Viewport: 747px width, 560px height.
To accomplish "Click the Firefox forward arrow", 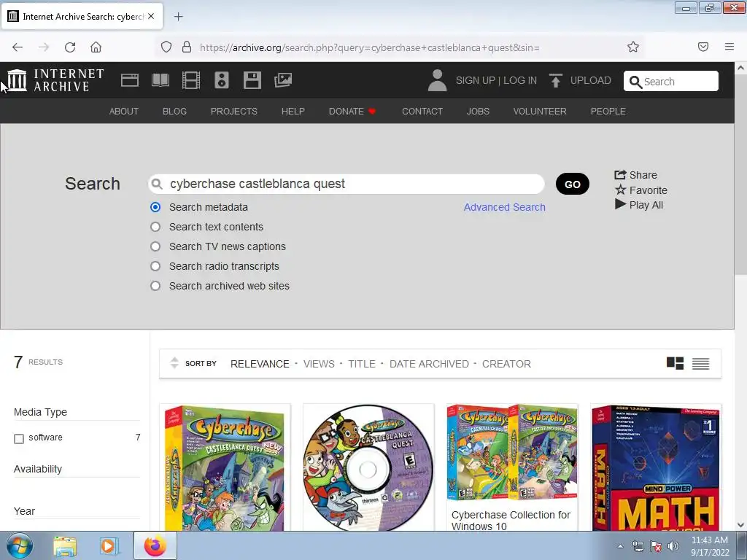I will pos(44,47).
